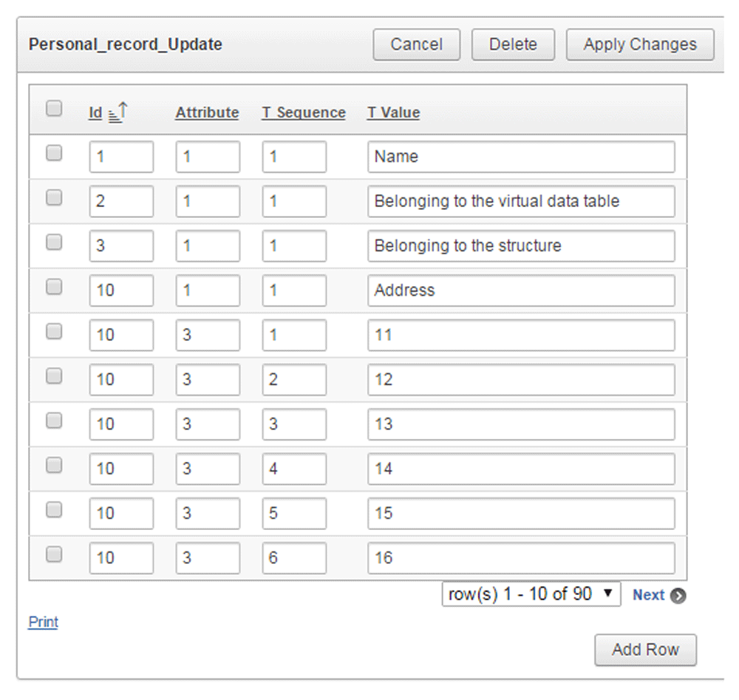Click the ascending sort icon beside Id
This screenshot has width=739, height=700.
click(118, 112)
